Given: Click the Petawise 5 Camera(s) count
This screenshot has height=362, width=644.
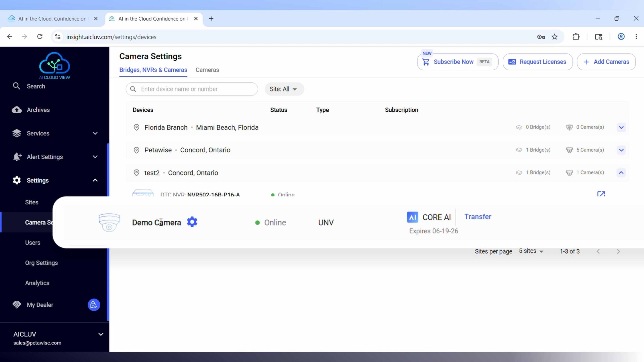Looking at the screenshot, I should (x=585, y=150).
